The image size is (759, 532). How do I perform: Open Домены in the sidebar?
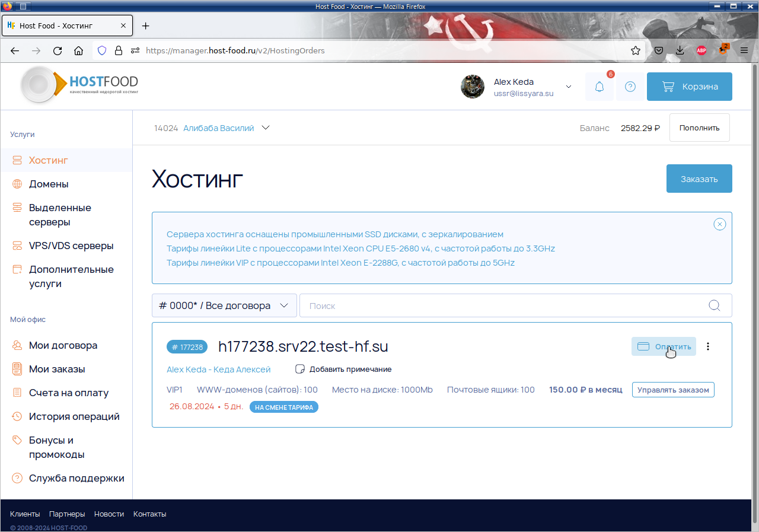click(x=66, y=184)
